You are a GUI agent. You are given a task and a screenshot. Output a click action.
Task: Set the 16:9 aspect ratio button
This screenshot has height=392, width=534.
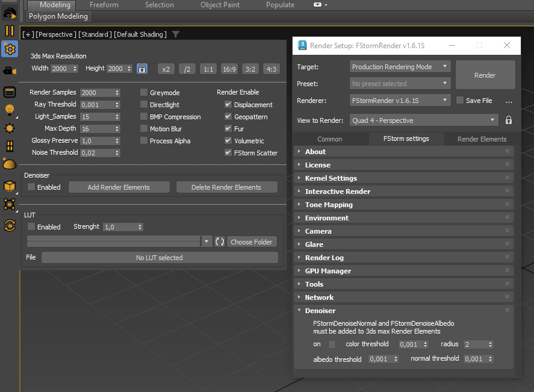coord(229,69)
